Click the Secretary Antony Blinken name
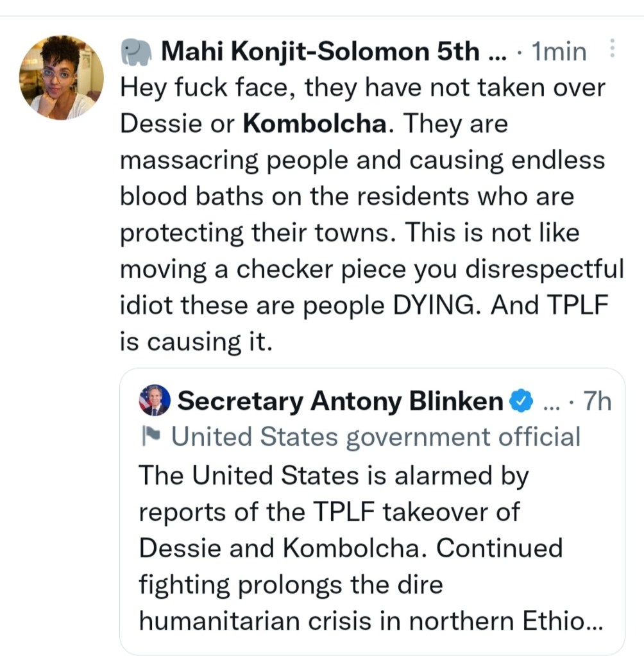This screenshot has width=644, height=656. (340, 401)
